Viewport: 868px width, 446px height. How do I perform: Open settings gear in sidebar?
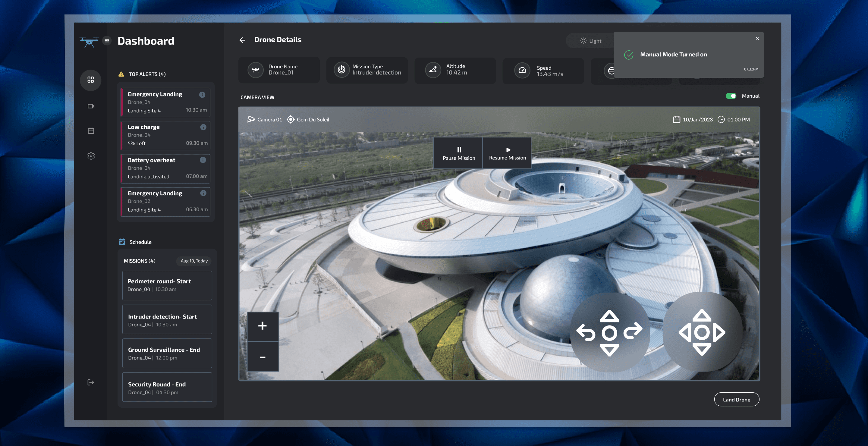click(91, 155)
